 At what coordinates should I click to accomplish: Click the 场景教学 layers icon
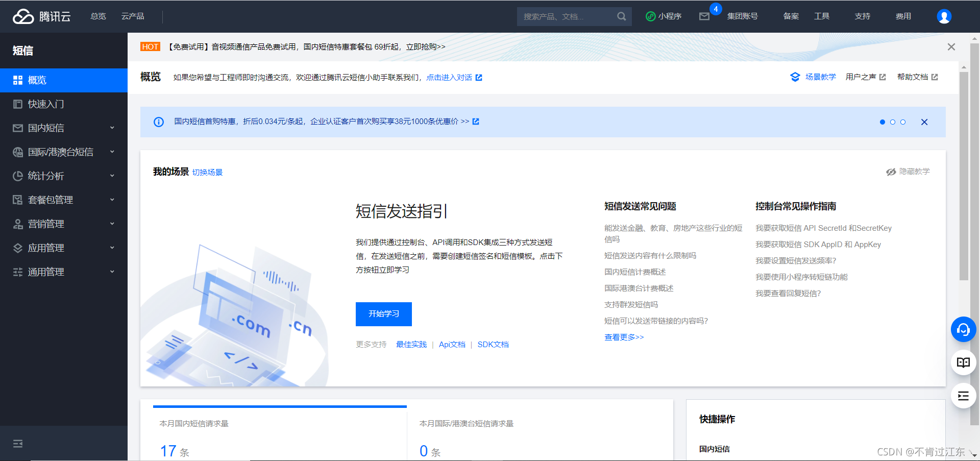795,77
